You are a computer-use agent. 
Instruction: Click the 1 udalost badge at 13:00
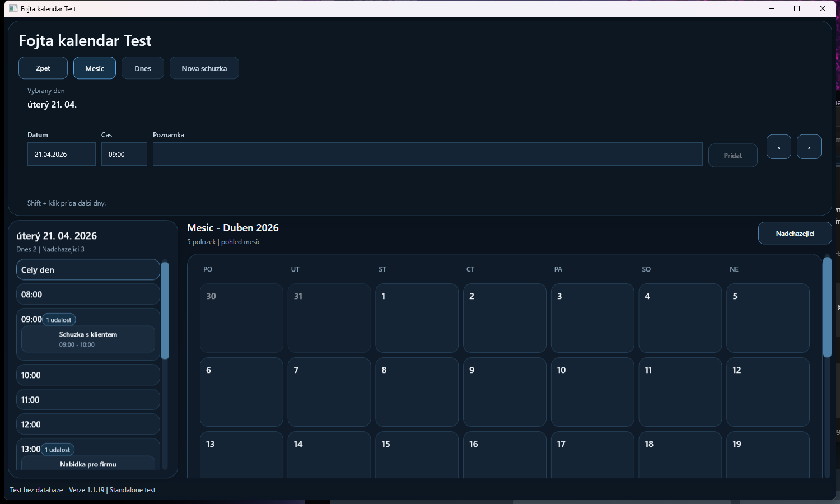(58, 450)
